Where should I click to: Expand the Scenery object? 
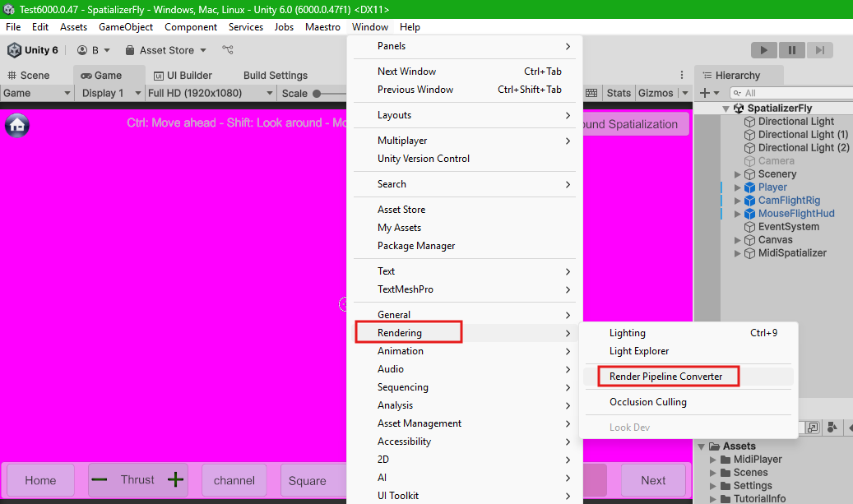pyautogui.click(x=737, y=174)
